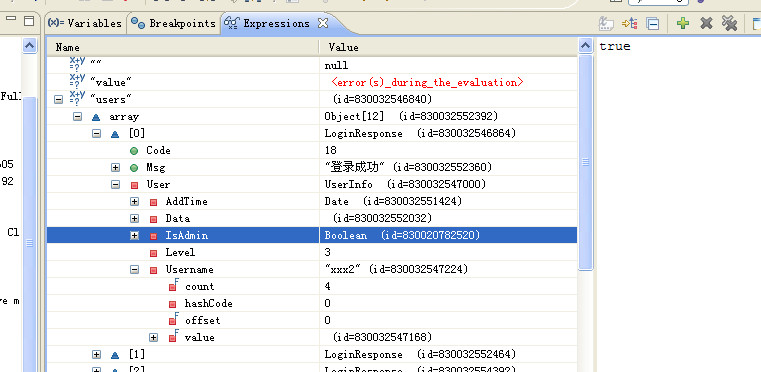Click the left pane vertical scrollbar thumb
This screenshot has width=761, height=372.
coord(30,235)
